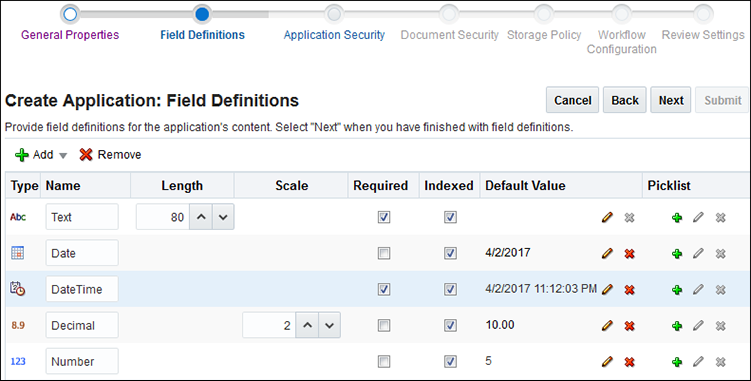Click grey picklist edit pencil in Text row
The width and height of the screenshot is (751, 381).
(698, 218)
